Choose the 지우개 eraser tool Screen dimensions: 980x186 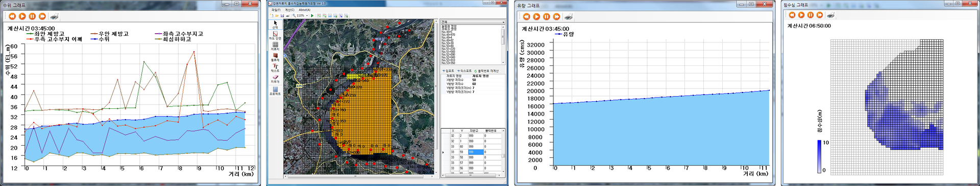(275, 78)
